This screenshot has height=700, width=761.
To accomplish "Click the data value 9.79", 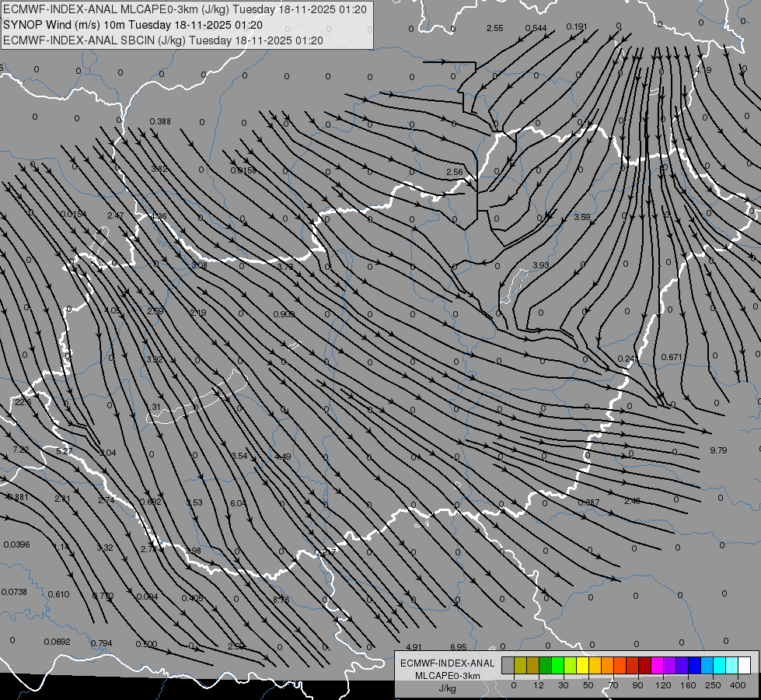I will [718, 450].
